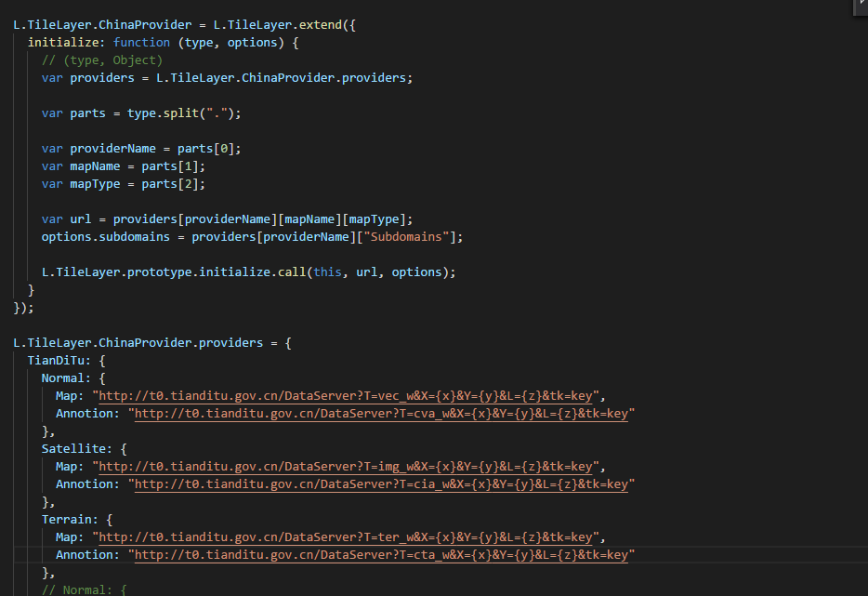Open the img_w tianditu URL link
Screen dimensions: 868x596
click(346, 467)
